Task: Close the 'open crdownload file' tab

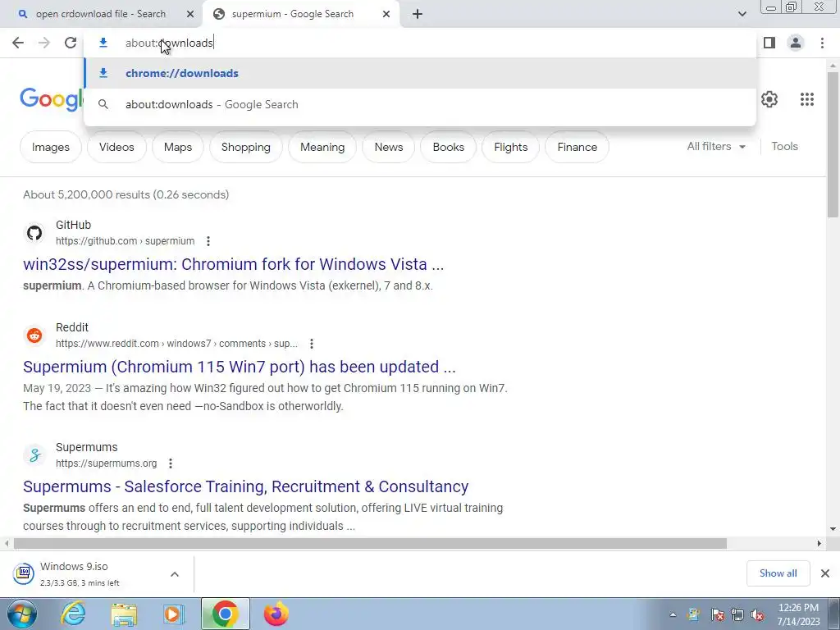Action: (190, 14)
